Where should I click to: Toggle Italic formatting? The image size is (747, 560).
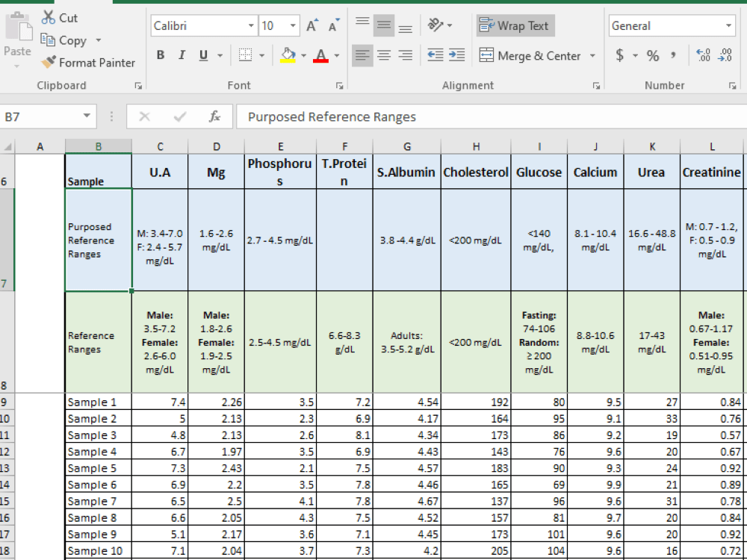tap(182, 55)
